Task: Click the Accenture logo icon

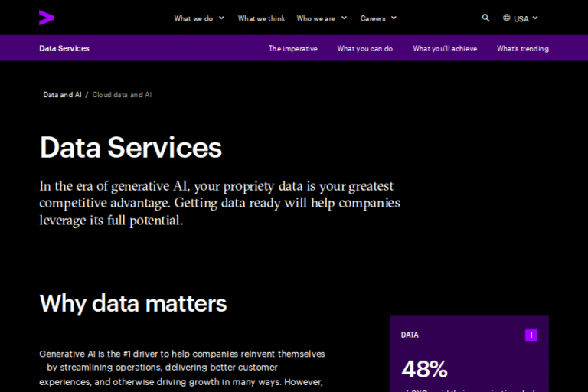Action: click(47, 18)
